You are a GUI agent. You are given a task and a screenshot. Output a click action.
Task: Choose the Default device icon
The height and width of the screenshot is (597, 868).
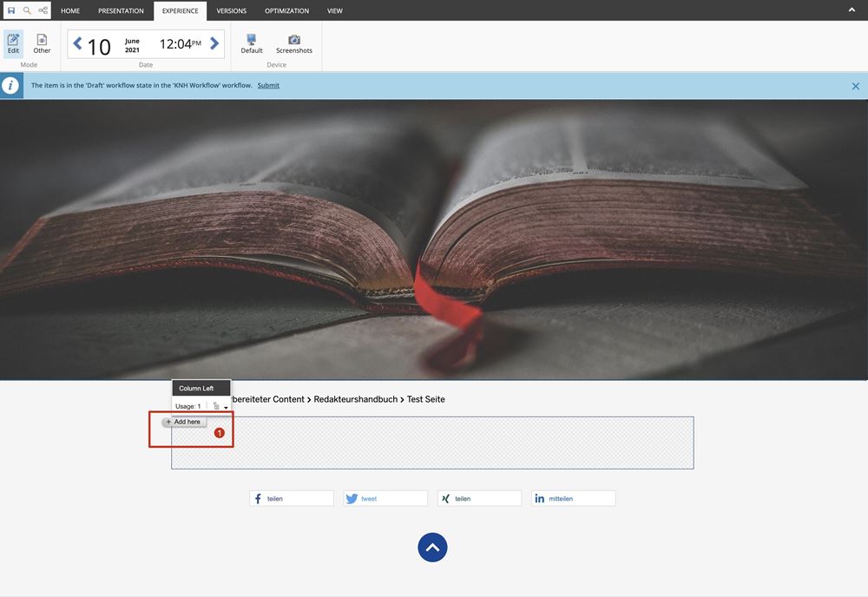(x=252, y=43)
